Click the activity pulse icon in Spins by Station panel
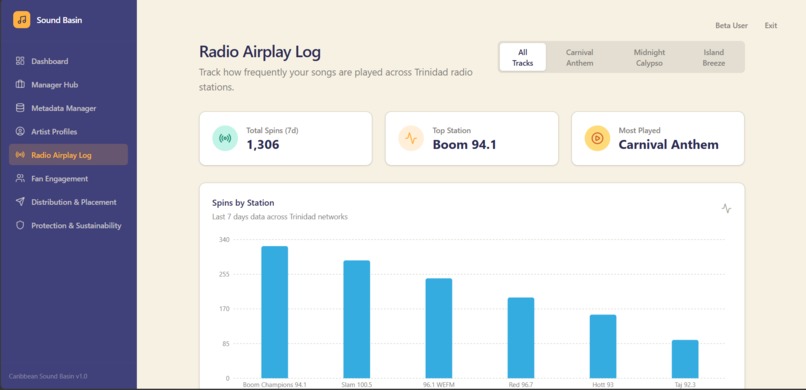The width and height of the screenshot is (806, 390). [726, 208]
